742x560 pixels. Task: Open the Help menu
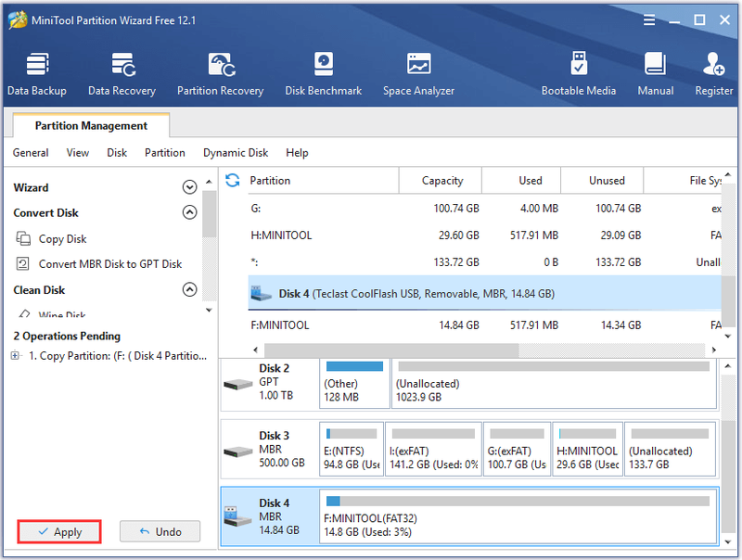coord(297,153)
